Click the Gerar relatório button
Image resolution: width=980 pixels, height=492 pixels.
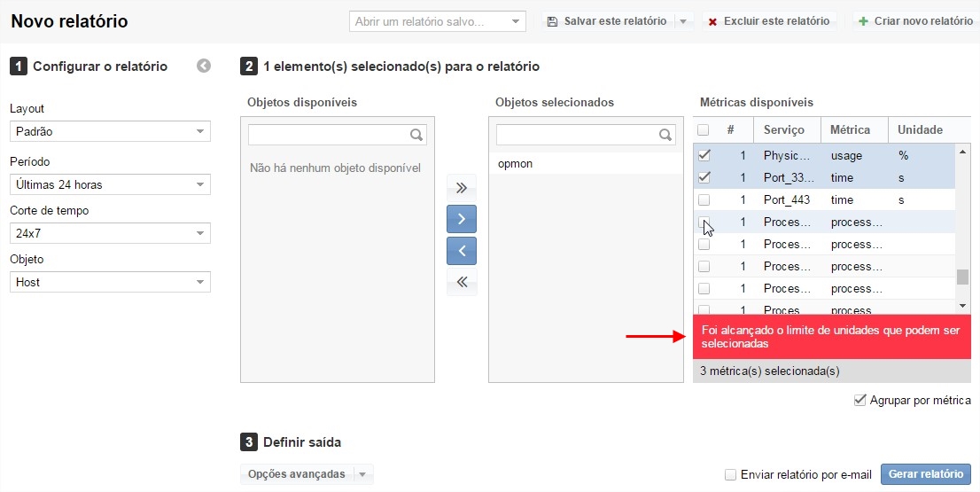coord(925,474)
